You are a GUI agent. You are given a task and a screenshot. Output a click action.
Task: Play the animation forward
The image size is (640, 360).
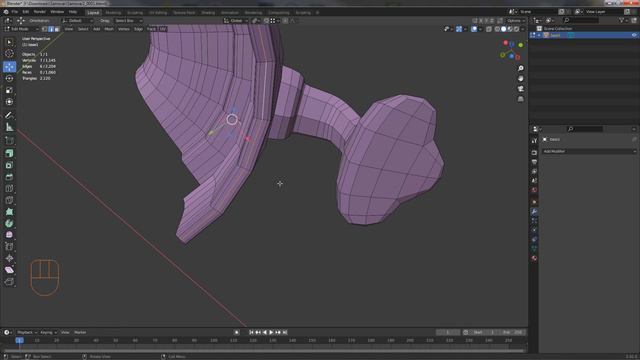[x=271, y=332]
